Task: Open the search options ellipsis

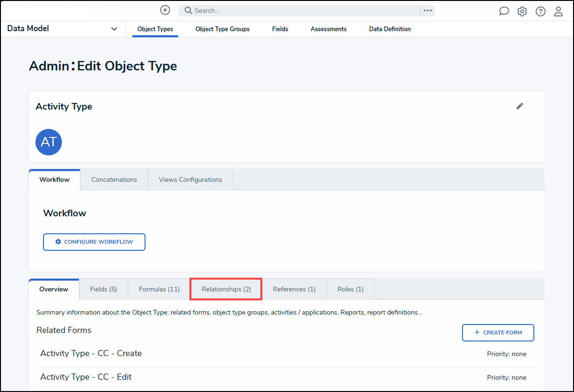Action: coord(428,10)
